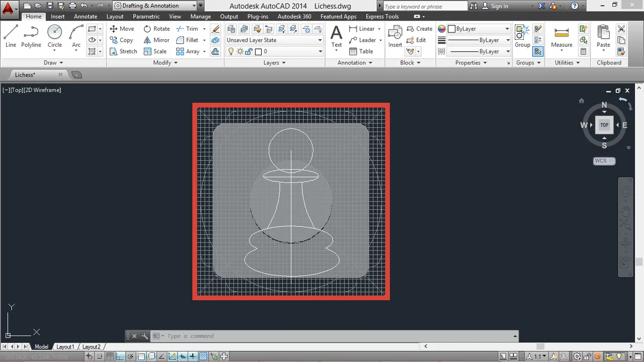This screenshot has height=362, width=644.
Task: Switch to the Annotate ribbon tab
Action: coord(86,17)
